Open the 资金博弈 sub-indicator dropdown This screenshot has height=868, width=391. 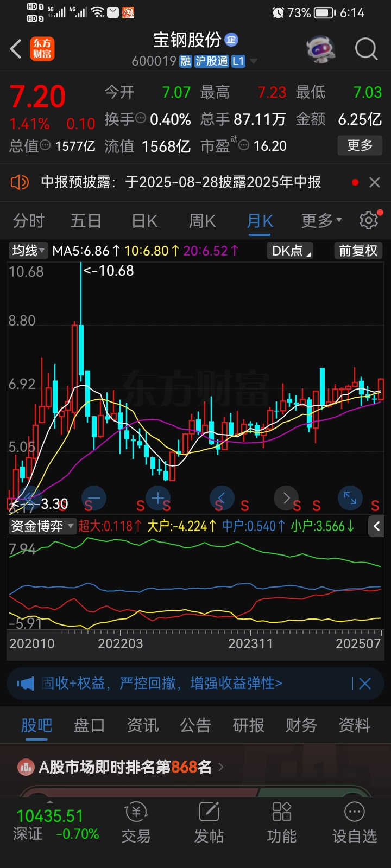[x=42, y=526]
